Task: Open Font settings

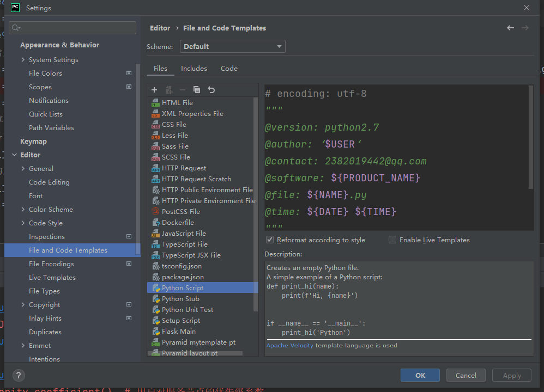Action: pos(36,196)
